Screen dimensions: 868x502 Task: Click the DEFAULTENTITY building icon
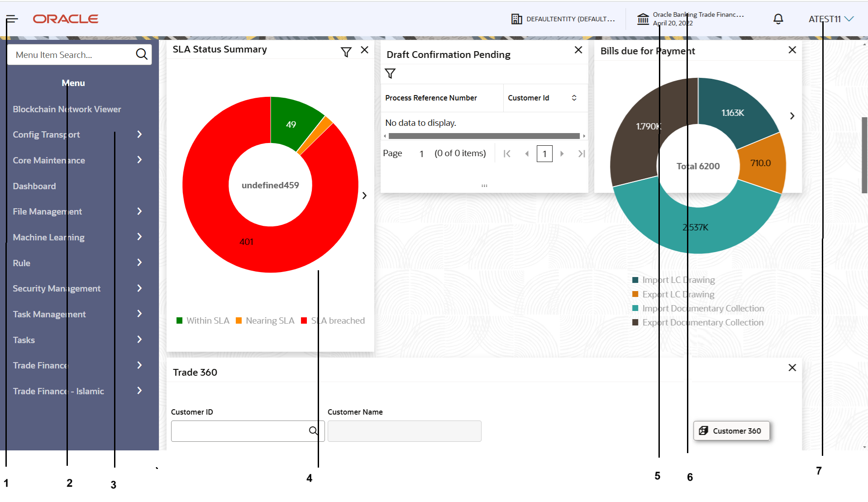pos(516,19)
